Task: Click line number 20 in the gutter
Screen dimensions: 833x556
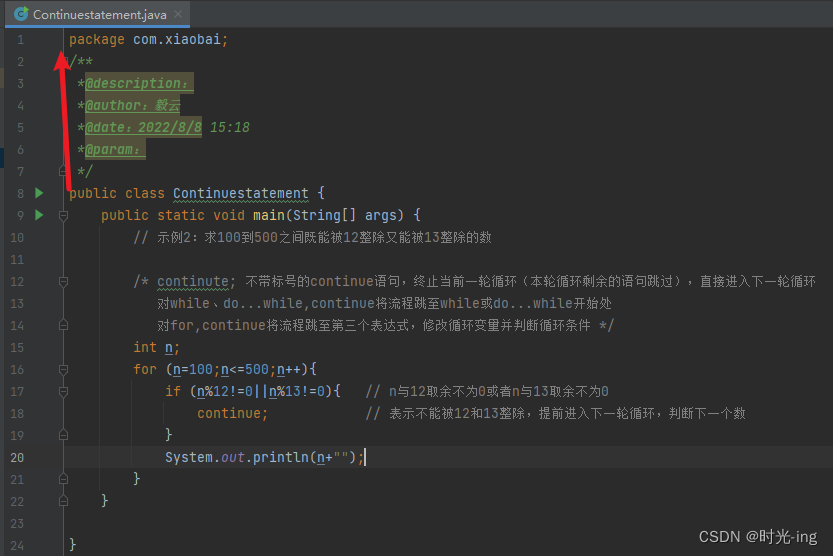Action: tap(19, 457)
